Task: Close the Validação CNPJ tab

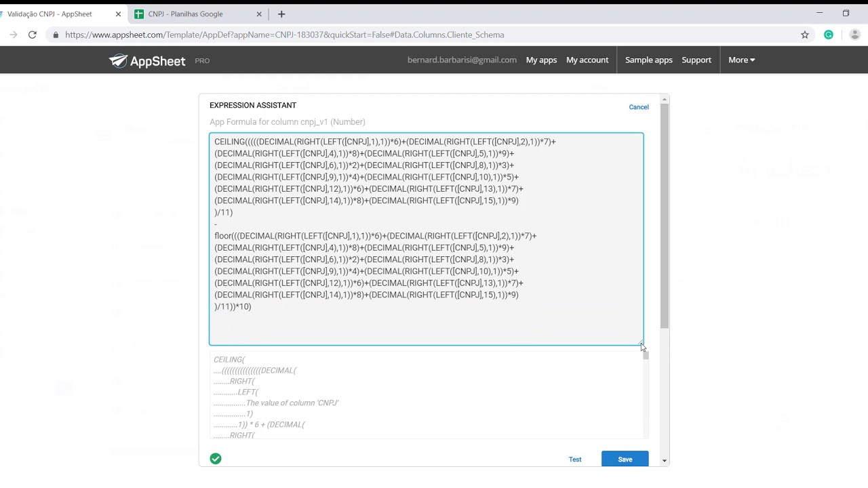Action: [x=119, y=14]
